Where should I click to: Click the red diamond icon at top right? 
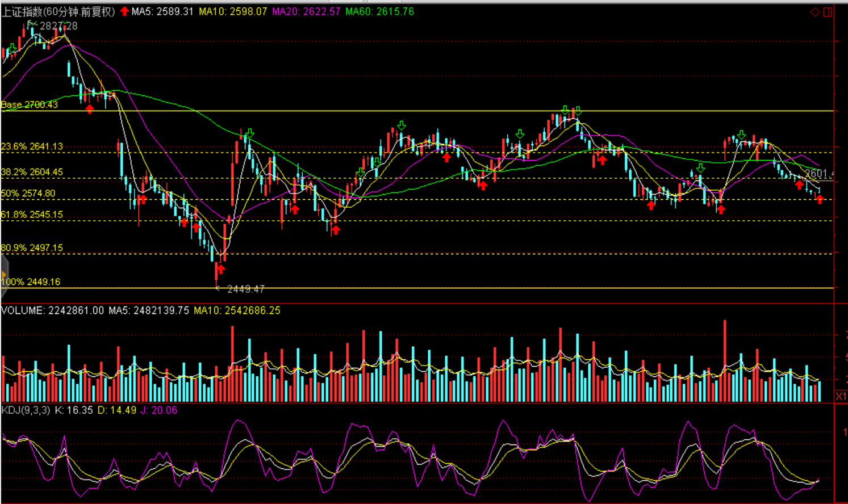point(815,12)
